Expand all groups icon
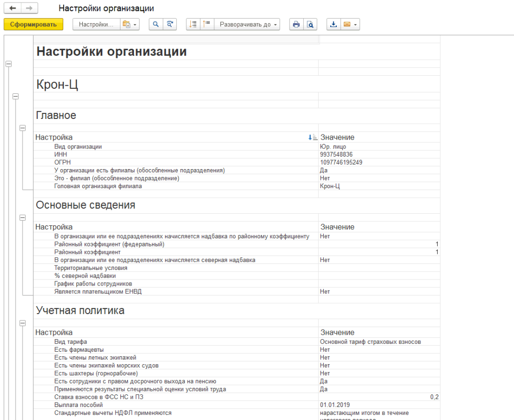Screen dimensions: 514x420 [207, 24]
